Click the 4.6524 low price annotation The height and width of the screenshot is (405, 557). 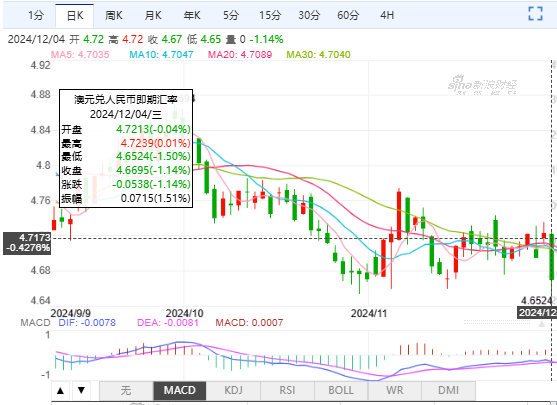coord(537,301)
